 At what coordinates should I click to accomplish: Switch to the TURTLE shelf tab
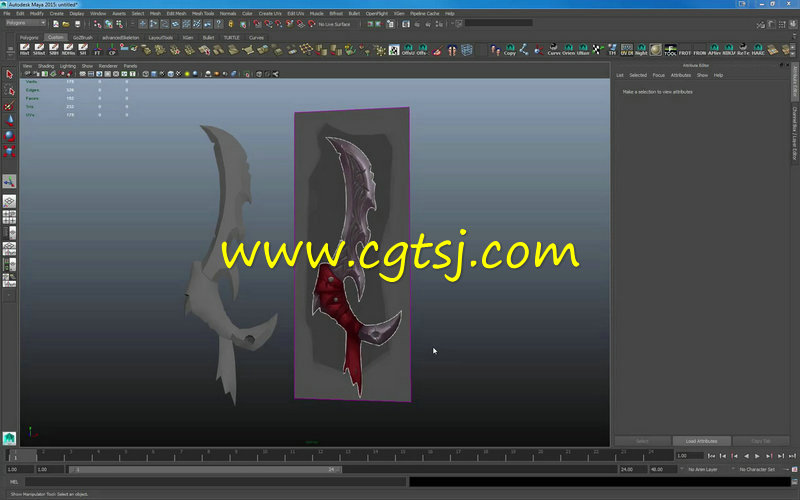(x=231, y=38)
